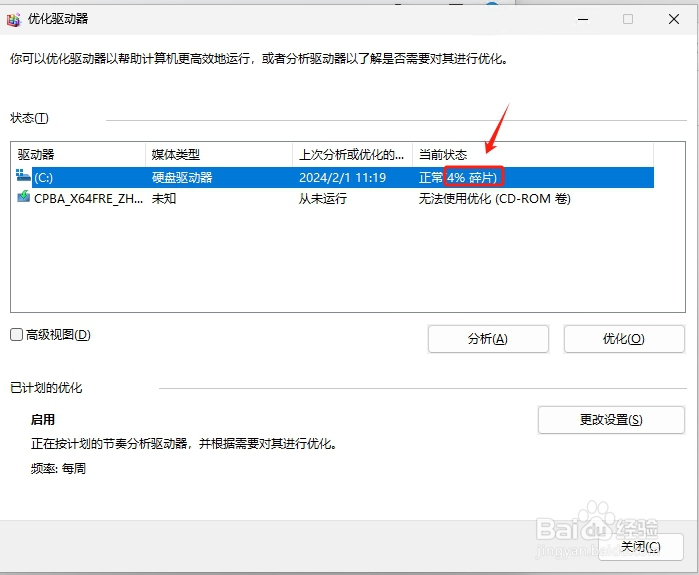This screenshot has width=699, height=575.
Task: Click the CPBA_X64FRE CD-ROM drive icon
Action: tap(23, 197)
